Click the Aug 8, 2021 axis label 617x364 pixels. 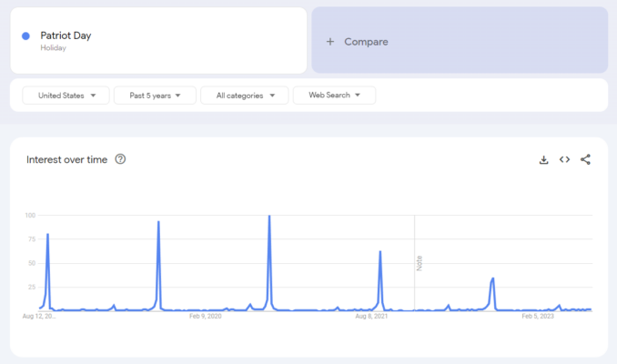pyautogui.click(x=371, y=316)
